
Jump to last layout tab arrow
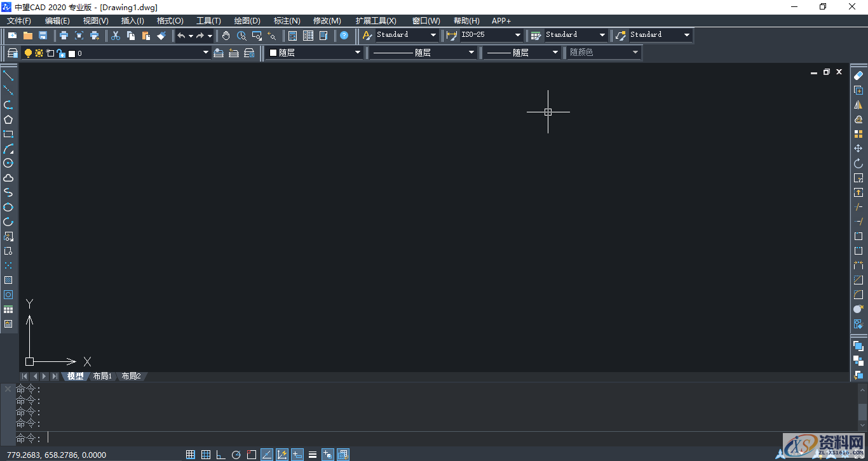point(55,377)
